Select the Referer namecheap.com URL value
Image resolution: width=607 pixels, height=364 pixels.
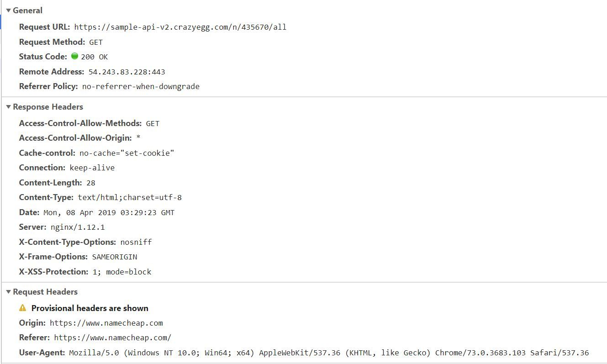113,338
